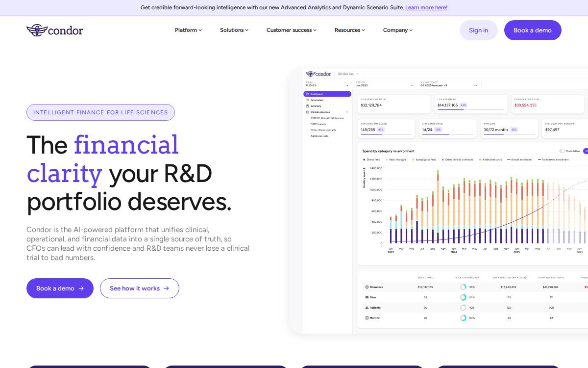The width and height of the screenshot is (588, 368).
Task: Click the Sign in button
Action: 479,30
